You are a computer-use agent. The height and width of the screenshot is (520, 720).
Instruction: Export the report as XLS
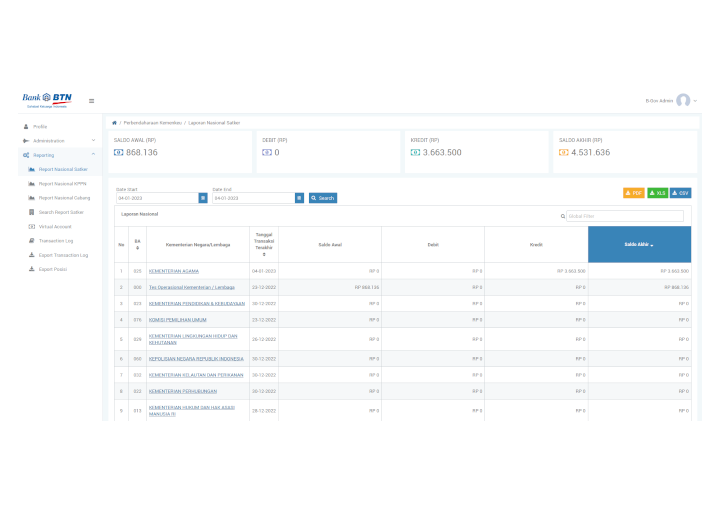coord(657,193)
